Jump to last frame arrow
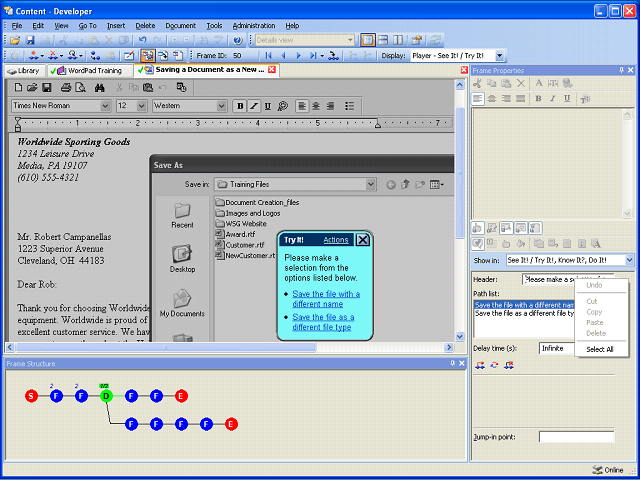This screenshot has height=480, width=640. click(x=313, y=56)
